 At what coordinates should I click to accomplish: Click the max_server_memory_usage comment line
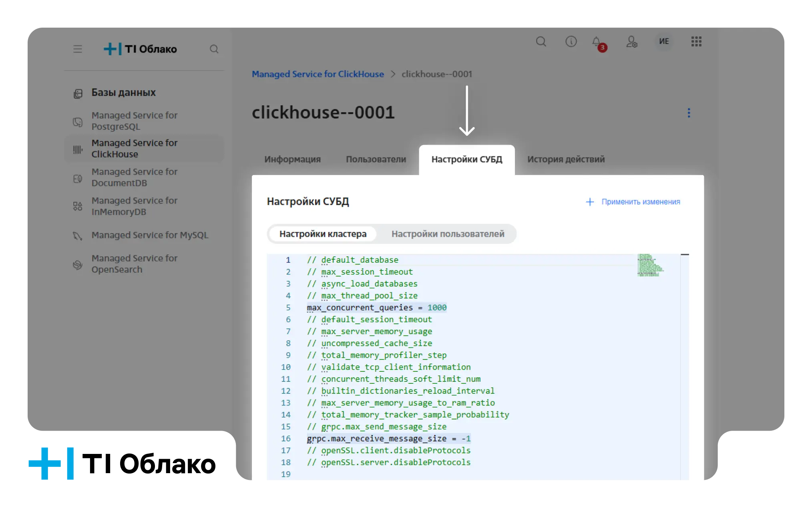click(369, 332)
